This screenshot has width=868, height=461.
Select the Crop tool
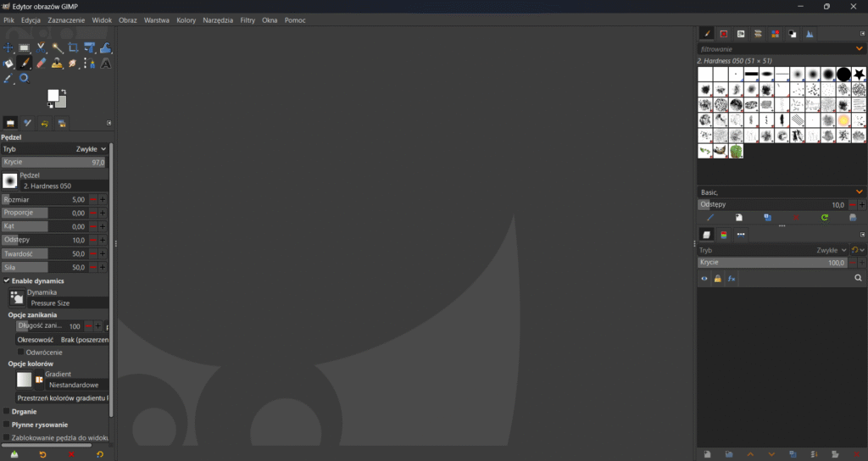click(x=73, y=47)
